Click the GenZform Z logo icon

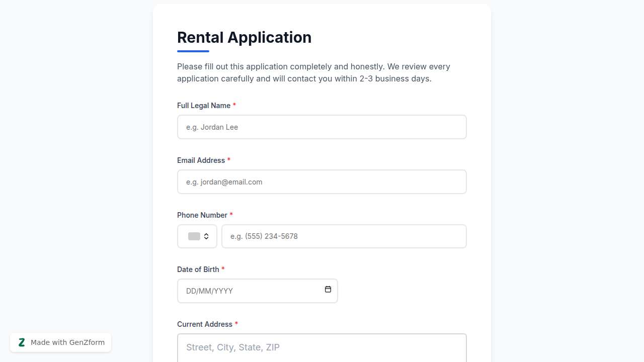[x=22, y=342]
